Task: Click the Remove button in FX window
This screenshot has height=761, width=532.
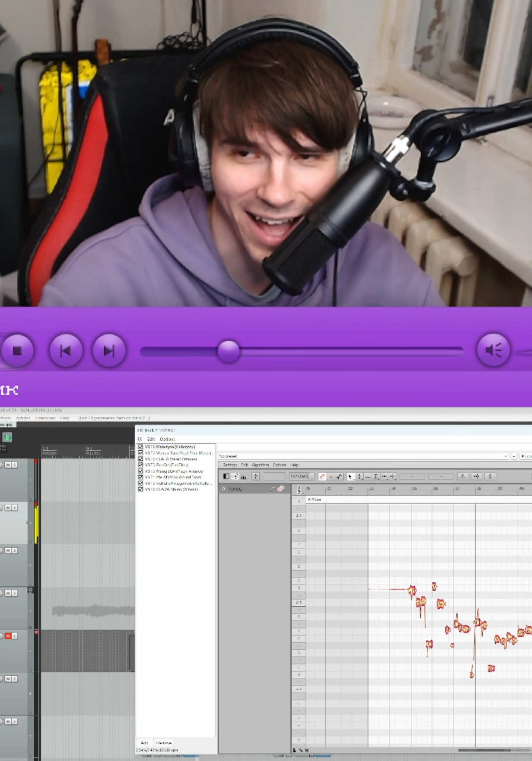Action: tap(164, 743)
